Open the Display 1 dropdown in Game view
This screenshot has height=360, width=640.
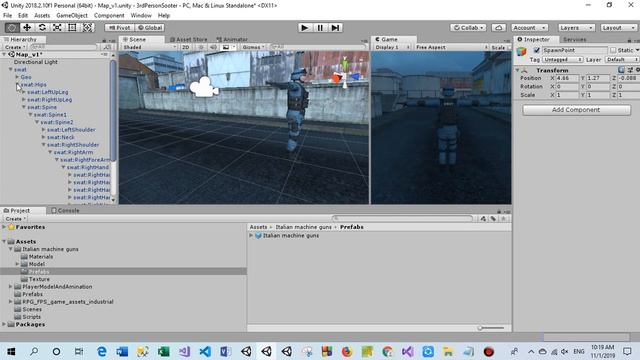pos(392,47)
